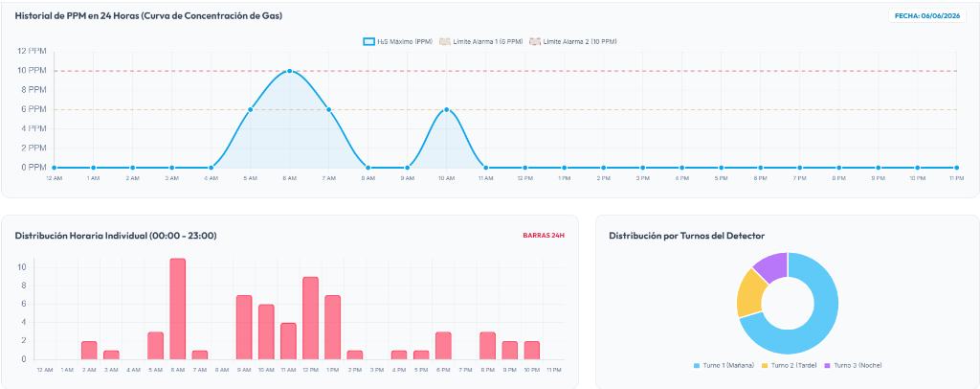Click the Distribución por Turnos del Detector title
The width and height of the screenshot is (980, 389).
point(687,236)
